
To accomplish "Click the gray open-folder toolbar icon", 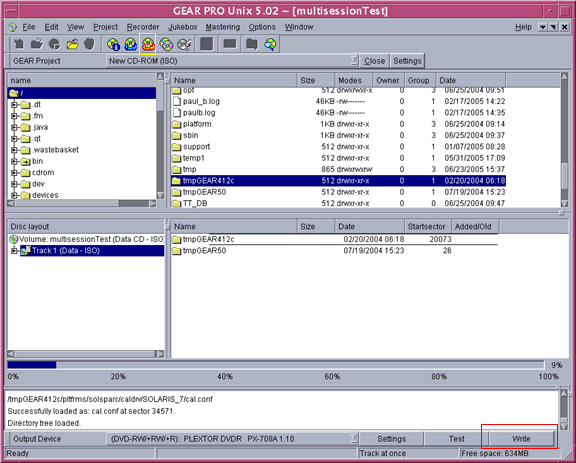I will (36, 44).
